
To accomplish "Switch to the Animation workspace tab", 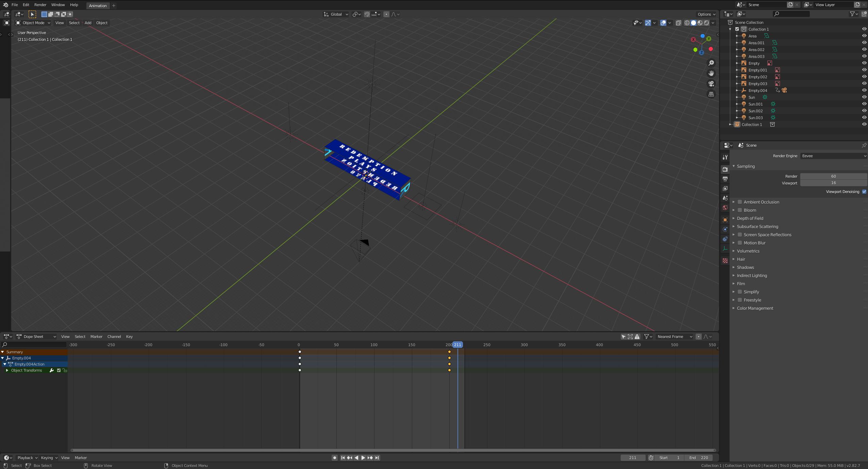I will click(98, 6).
